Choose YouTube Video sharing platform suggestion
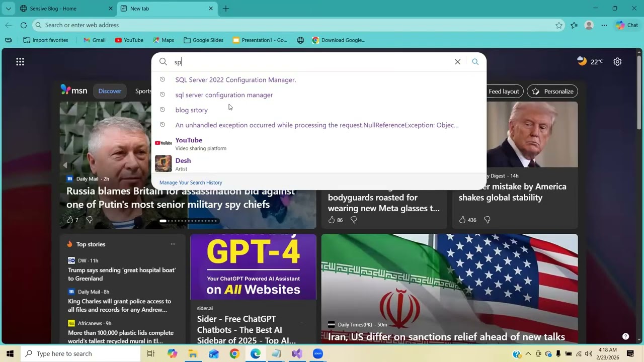Image resolution: width=644 pixels, height=362 pixels. tap(319, 143)
